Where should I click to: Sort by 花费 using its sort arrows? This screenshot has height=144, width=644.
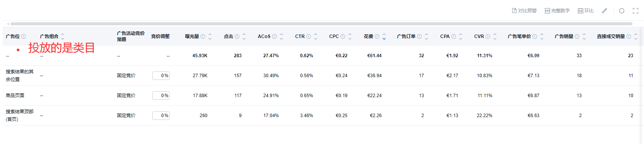point(384,36)
